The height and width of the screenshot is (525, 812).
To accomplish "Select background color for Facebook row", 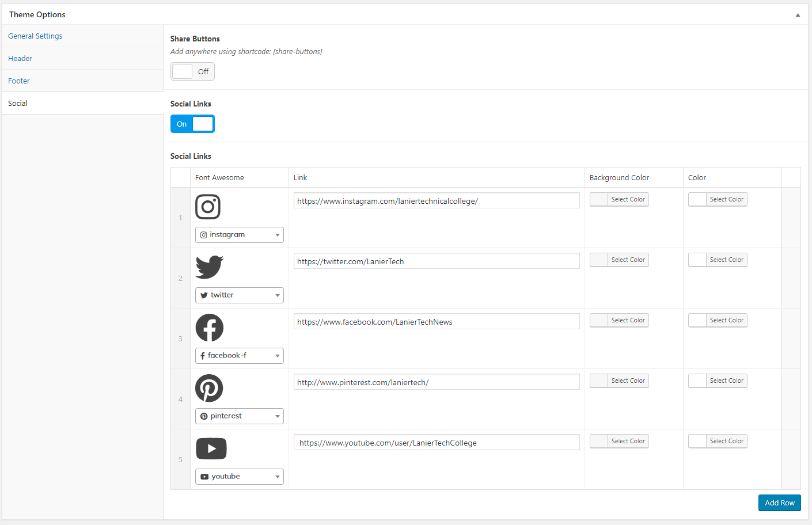I will pyautogui.click(x=619, y=320).
